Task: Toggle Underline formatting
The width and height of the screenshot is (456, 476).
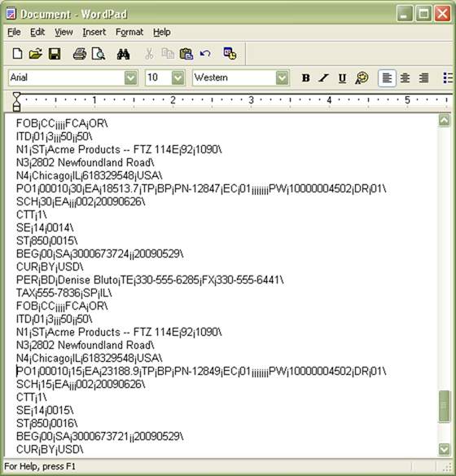Action: (x=342, y=78)
